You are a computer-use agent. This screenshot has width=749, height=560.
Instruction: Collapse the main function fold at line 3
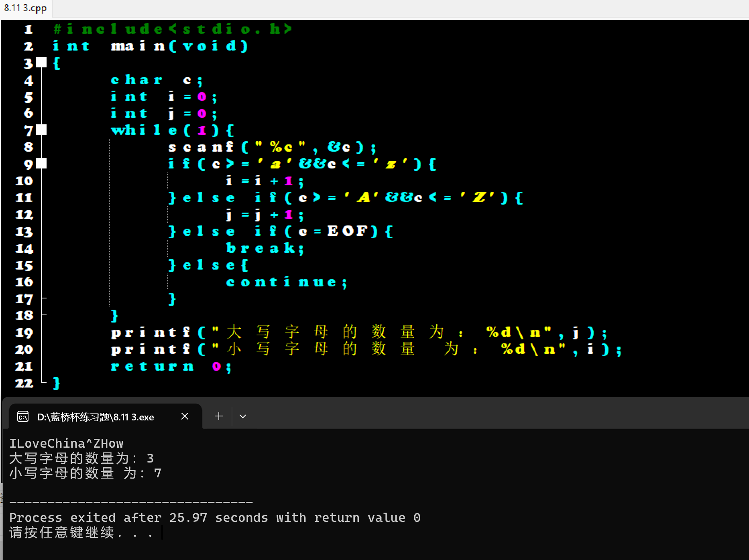(x=41, y=63)
